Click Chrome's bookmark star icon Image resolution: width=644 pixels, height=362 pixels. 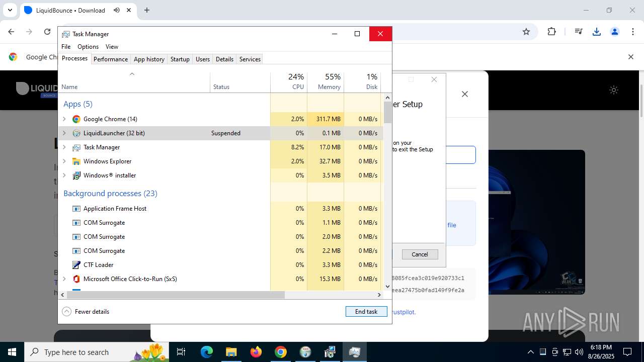coord(526,32)
